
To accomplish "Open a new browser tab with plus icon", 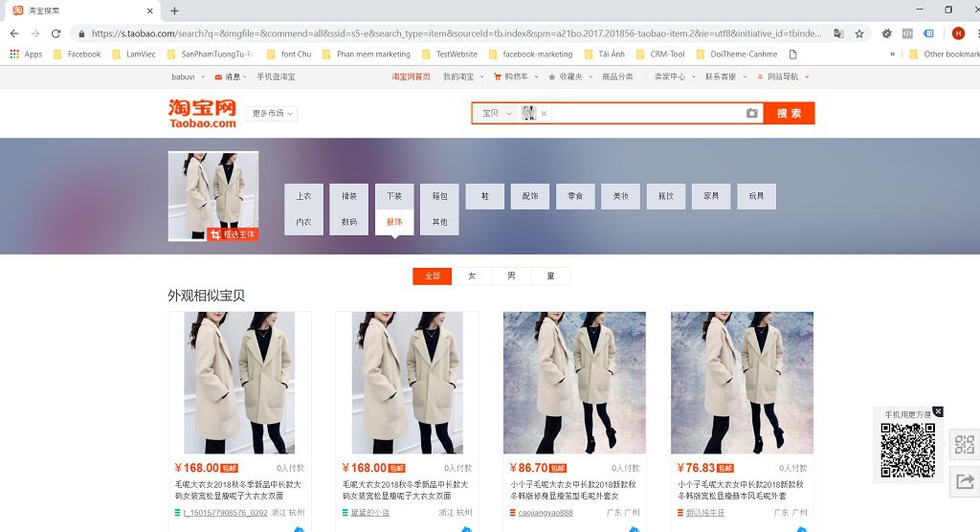I will [x=174, y=11].
